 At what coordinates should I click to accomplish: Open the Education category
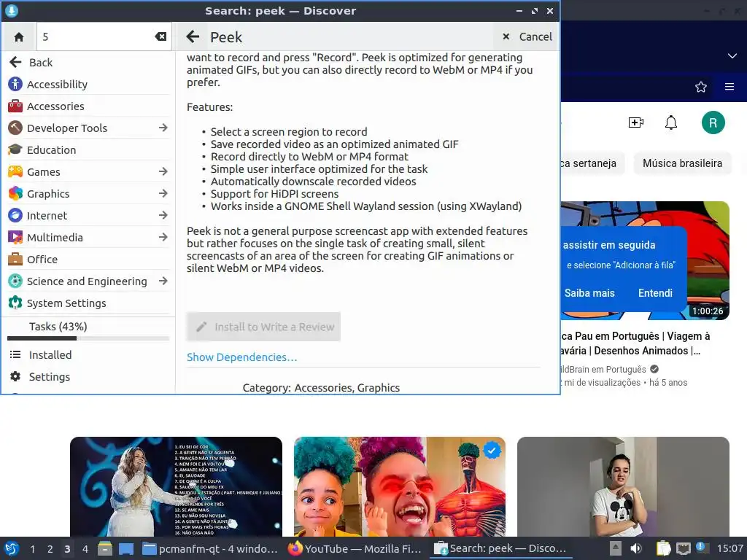[x=88, y=150]
